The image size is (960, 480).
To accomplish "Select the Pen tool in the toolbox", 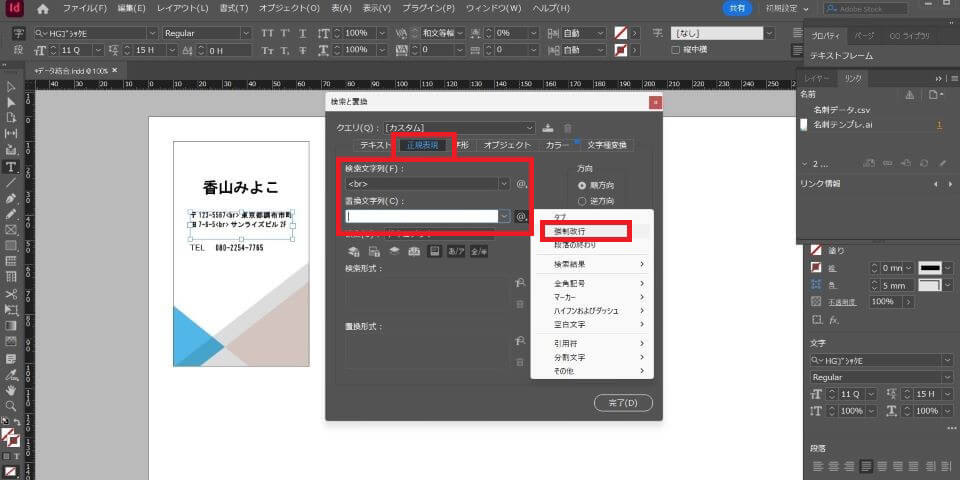I will 11,198.
